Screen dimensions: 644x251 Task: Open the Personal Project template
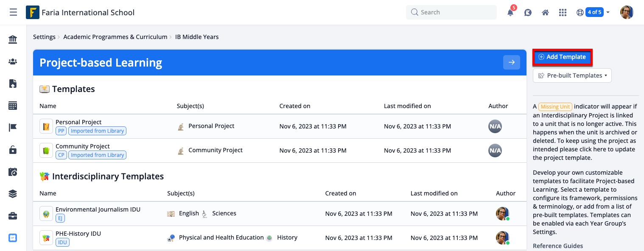[x=78, y=122]
